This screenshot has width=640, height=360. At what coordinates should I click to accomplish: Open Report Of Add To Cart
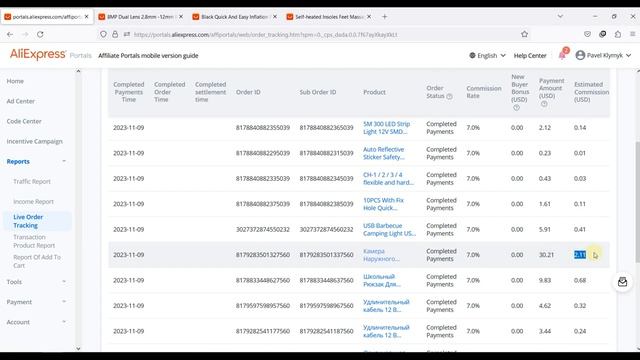coord(37,261)
